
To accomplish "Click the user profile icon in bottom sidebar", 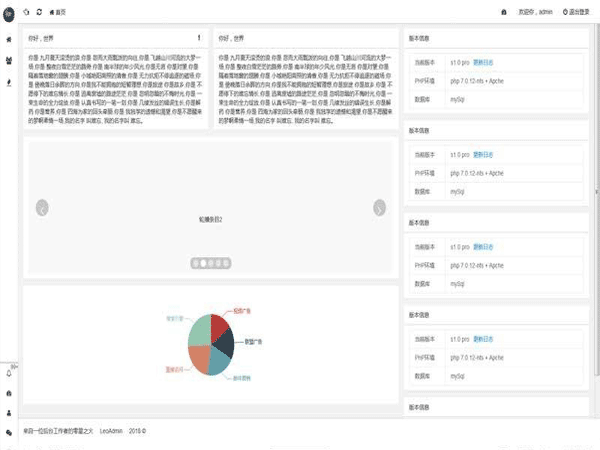I will tap(9, 411).
